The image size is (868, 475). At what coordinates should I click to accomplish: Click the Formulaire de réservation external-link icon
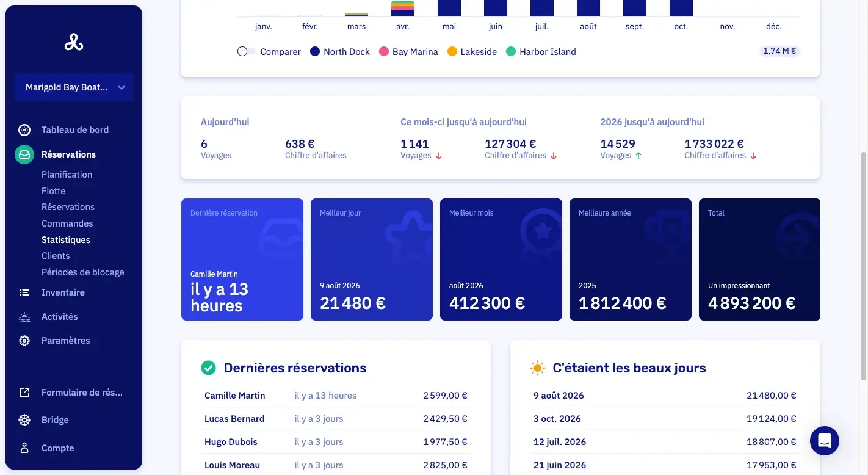click(x=24, y=393)
